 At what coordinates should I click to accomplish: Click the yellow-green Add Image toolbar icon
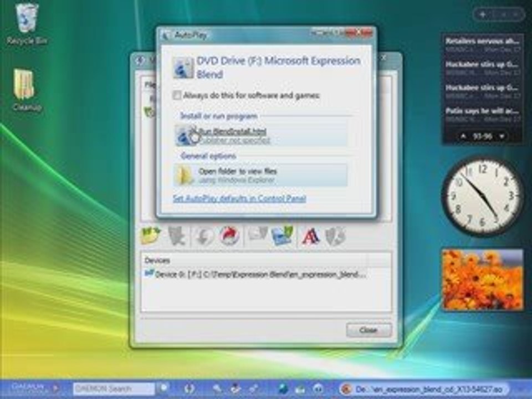[x=150, y=235]
